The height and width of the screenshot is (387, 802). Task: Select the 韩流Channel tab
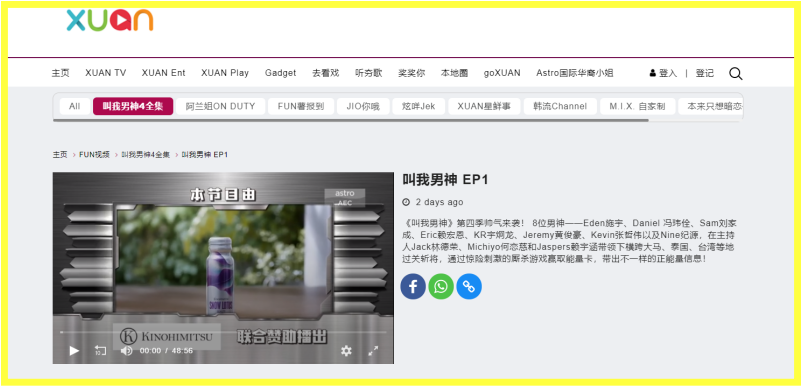pos(560,106)
